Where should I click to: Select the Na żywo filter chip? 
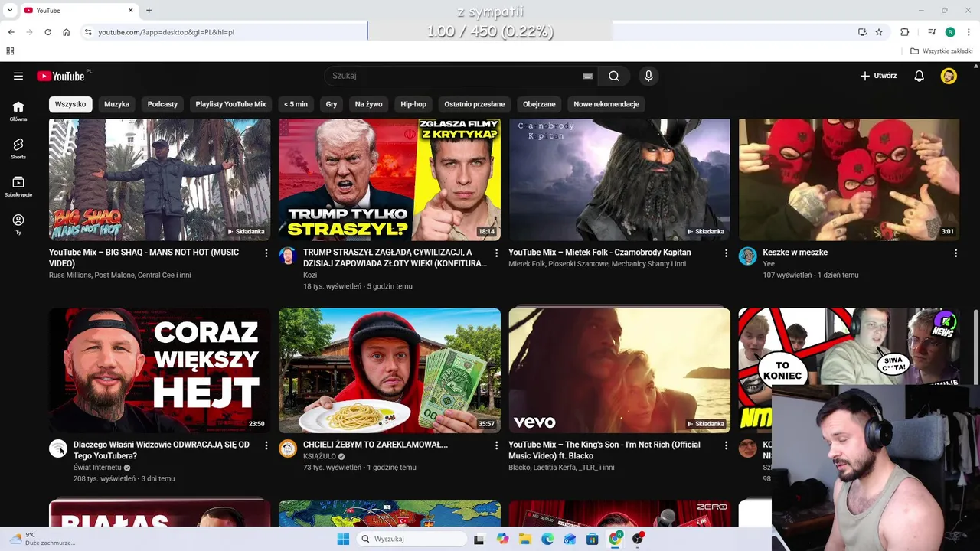tap(368, 104)
